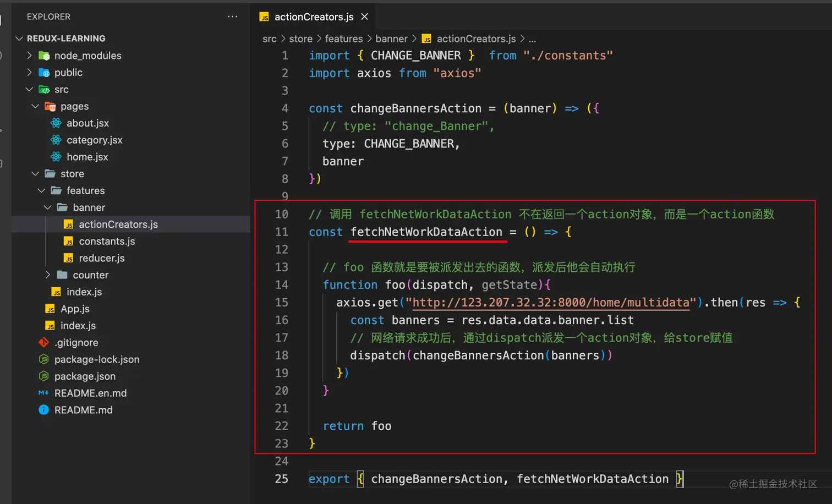Image resolution: width=832 pixels, height=504 pixels.
Task: Expand the node_modules folder chevron
Action: [30, 55]
